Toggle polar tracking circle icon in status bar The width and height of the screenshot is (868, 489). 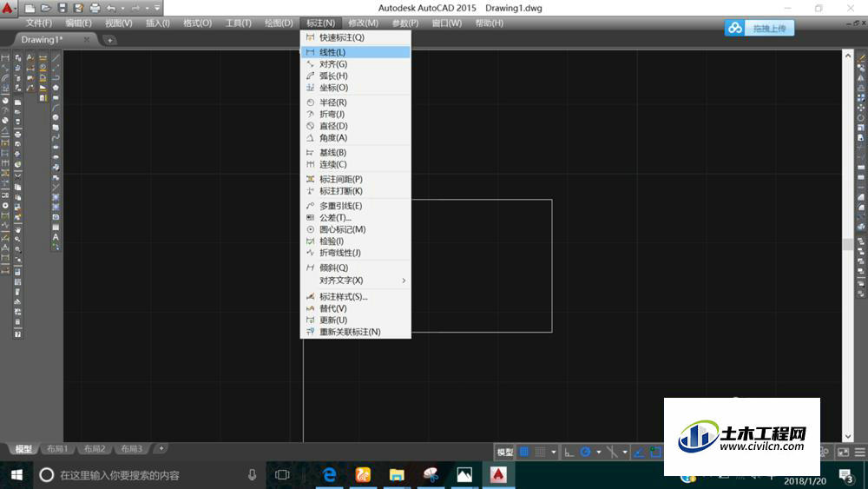click(x=585, y=453)
